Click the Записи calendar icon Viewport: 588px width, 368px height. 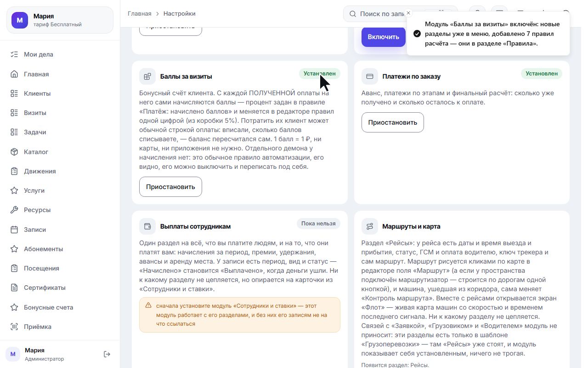click(x=14, y=230)
